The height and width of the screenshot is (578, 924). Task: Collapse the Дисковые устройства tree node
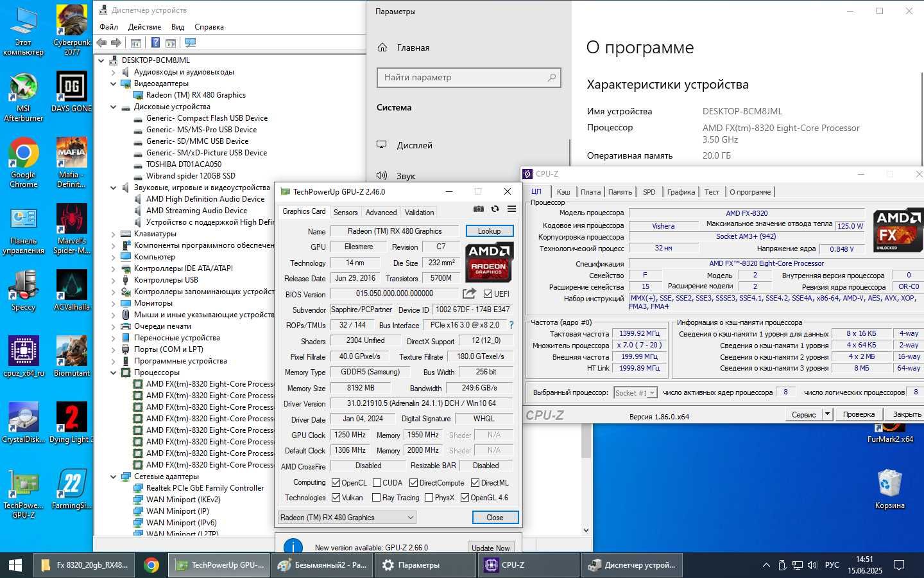click(x=114, y=107)
